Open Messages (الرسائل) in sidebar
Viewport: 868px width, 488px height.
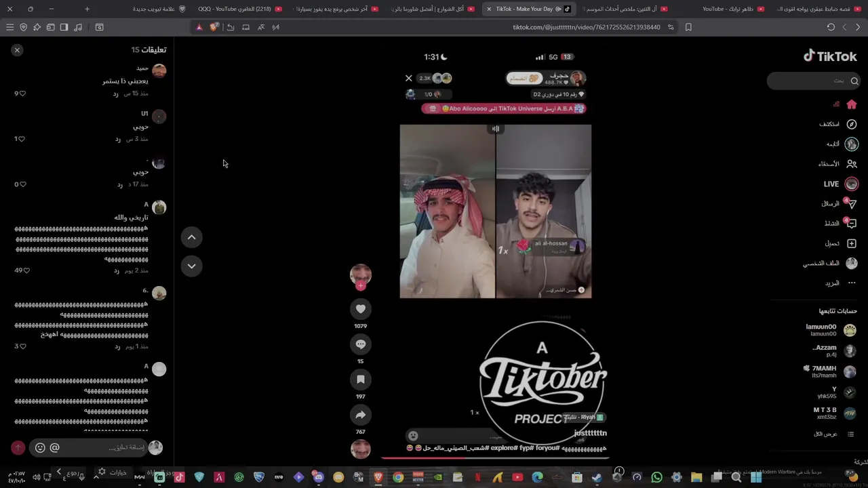(x=840, y=203)
